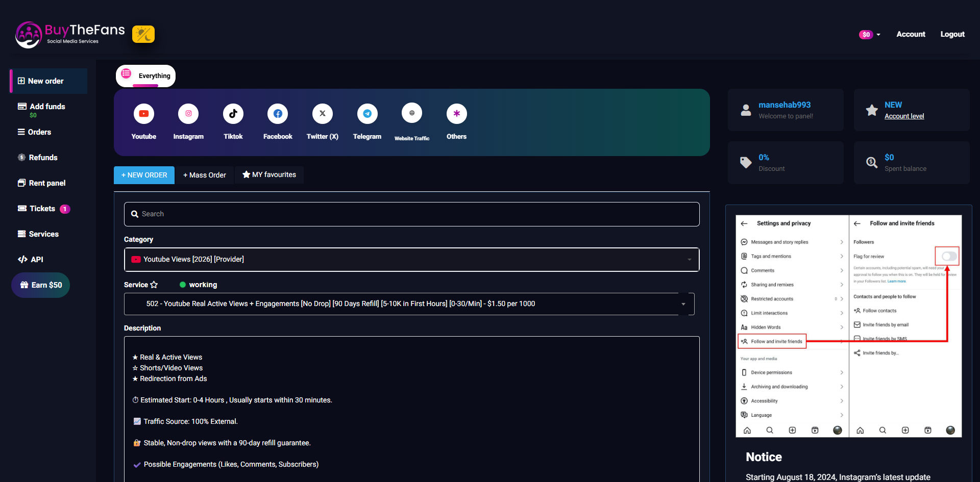Select the Telegram platform icon
The image size is (980, 482).
click(x=367, y=114)
